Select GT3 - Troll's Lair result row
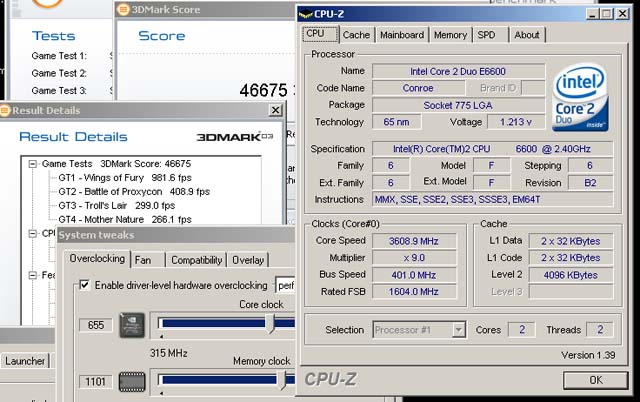 [117, 206]
